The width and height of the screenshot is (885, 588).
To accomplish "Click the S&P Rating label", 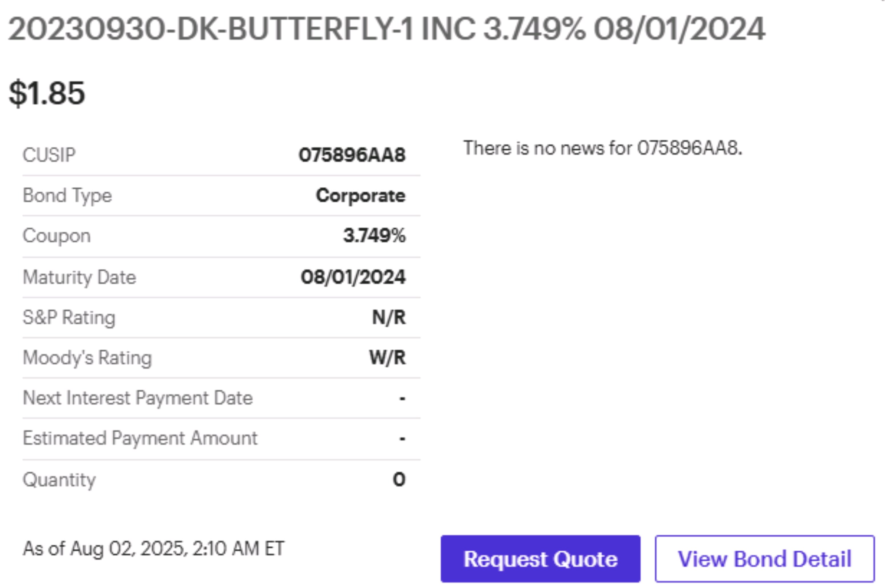I will tap(69, 317).
